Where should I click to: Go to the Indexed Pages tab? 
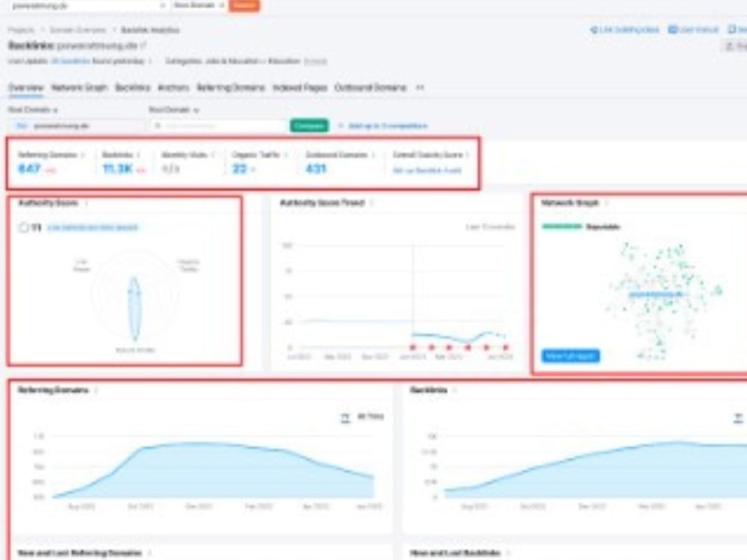click(x=300, y=87)
